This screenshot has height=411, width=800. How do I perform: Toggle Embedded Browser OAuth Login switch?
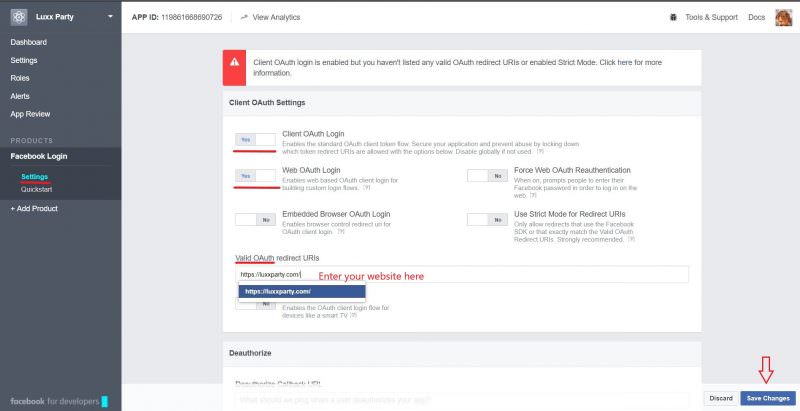coord(255,220)
